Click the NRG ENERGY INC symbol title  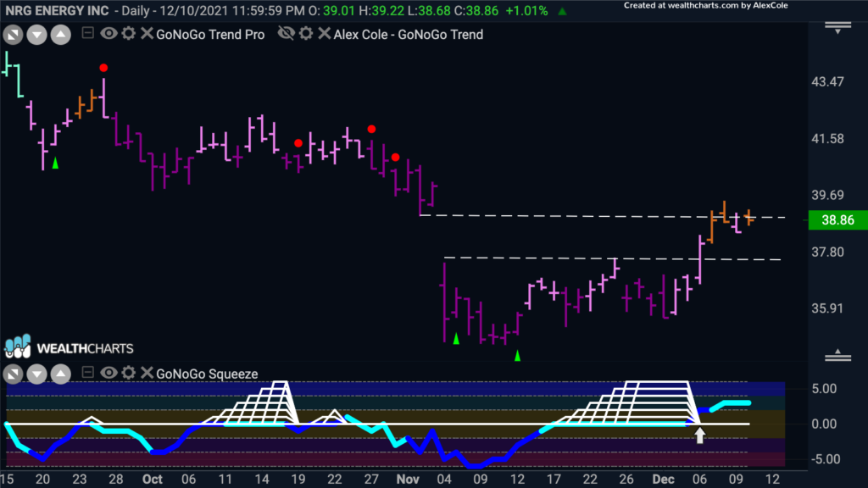click(x=57, y=10)
